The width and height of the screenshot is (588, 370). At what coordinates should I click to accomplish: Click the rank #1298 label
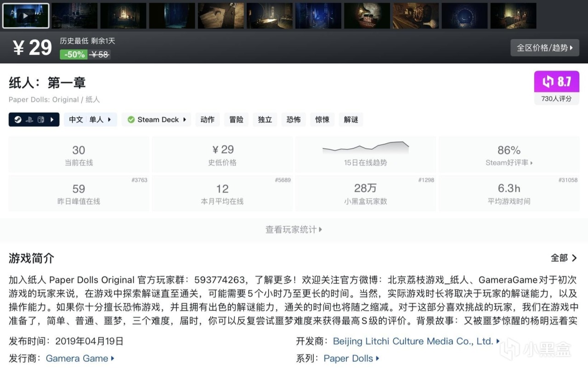click(x=426, y=180)
